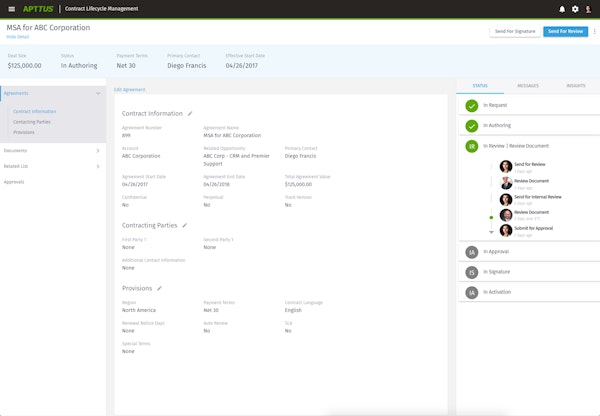Click the In Activation status label

coord(497,292)
